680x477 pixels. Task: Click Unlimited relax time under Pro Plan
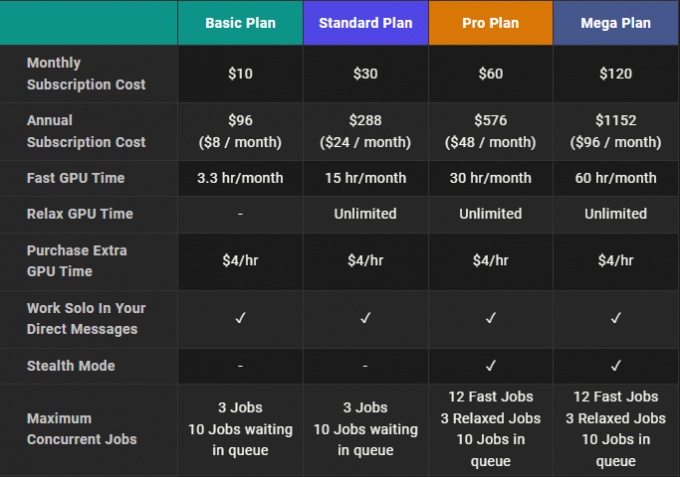[x=490, y=214]
